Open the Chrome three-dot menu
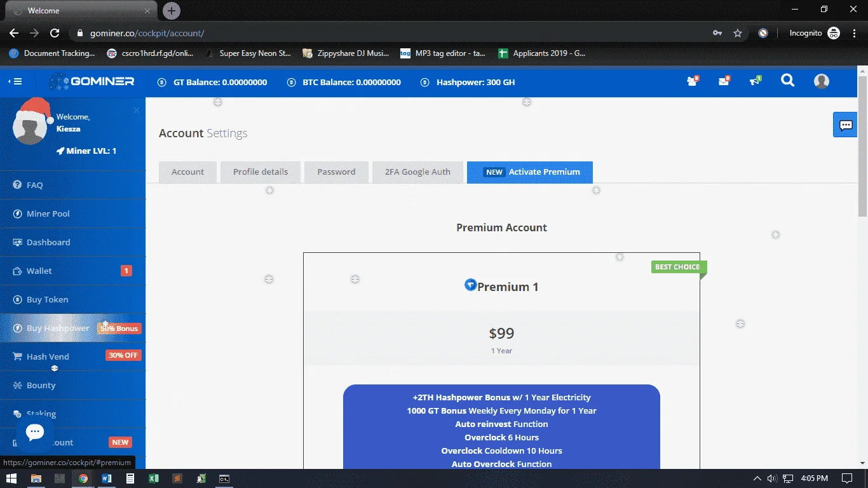The height and width of the screenshot is (488, 868). tap(854, 33)
